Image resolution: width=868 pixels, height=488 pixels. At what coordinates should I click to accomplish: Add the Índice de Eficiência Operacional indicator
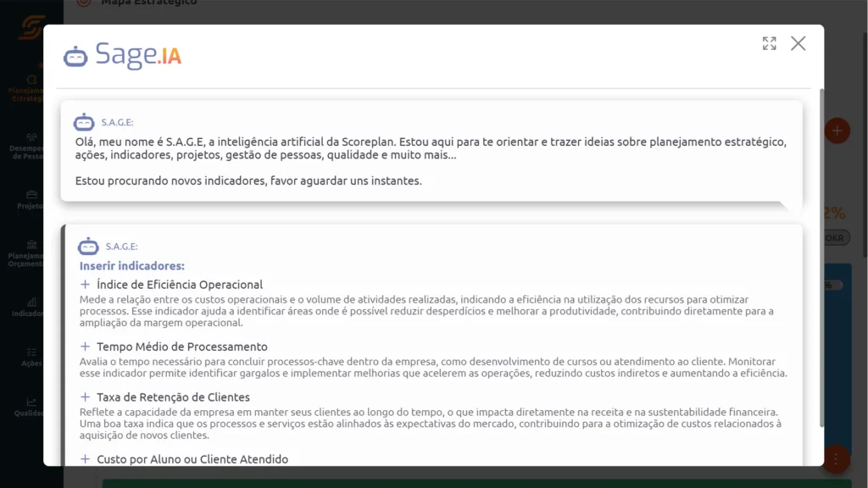(x=85, y=284)
